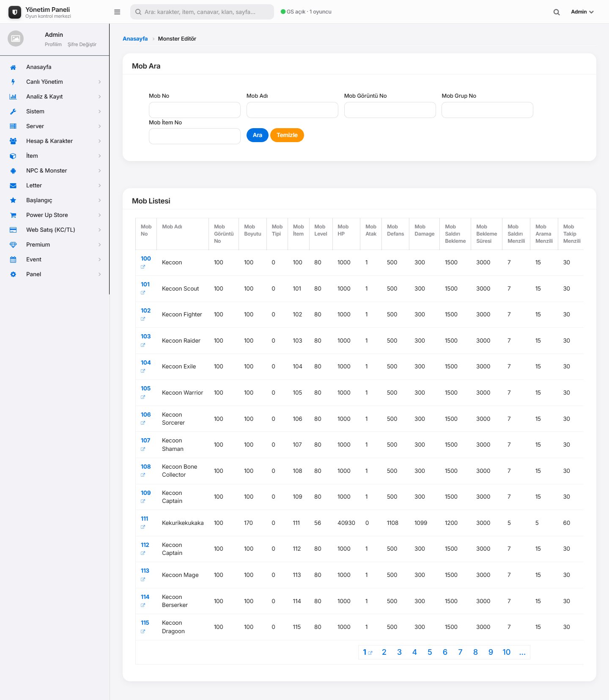This screenshot has width=609, height=700.
Task: Click the Event calendar icon
Action: click(x=13, y=260)
